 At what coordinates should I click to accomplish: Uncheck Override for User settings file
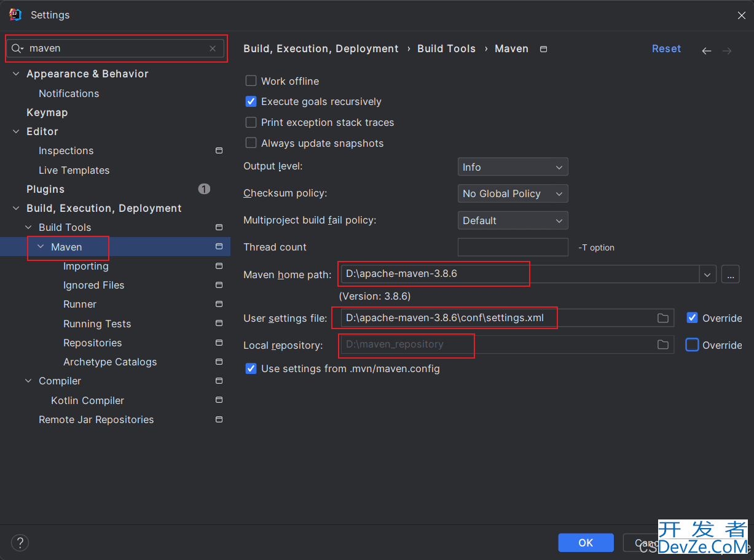[x=692, y=318]
